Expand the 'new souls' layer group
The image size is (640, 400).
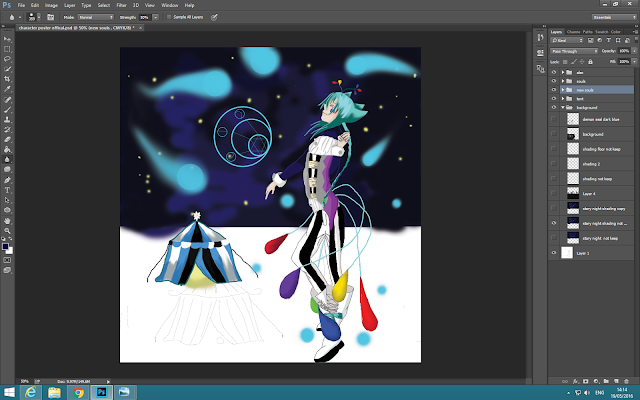click(563, 90)
